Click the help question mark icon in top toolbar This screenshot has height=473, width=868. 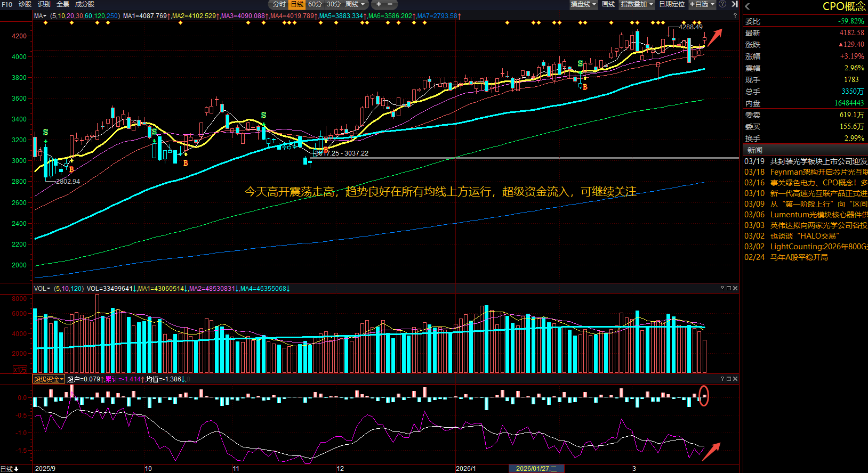(722, 4)
